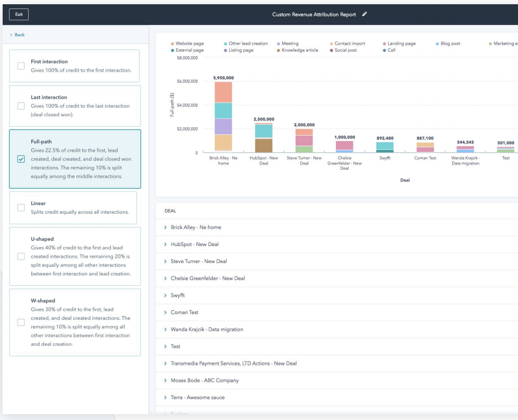Click the Knowledge article legend dot
The width and height of the screenshot is (518, 420).
pos(279,50)
